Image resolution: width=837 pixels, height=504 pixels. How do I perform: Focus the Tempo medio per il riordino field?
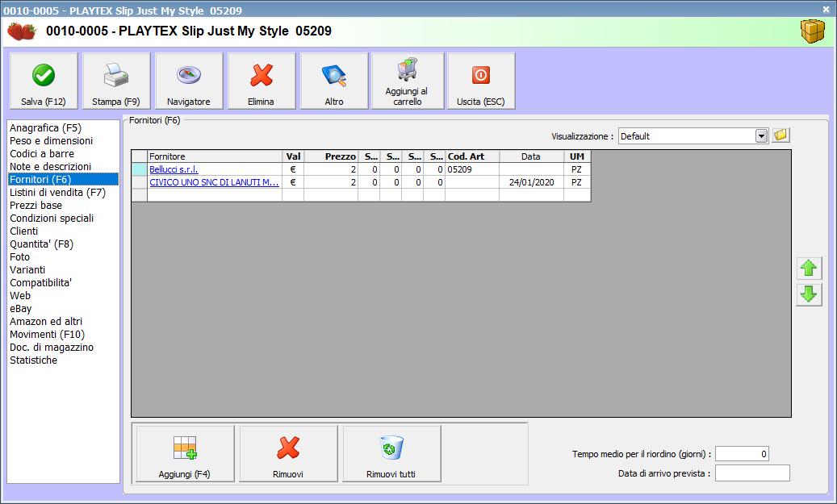pos(742,454)
